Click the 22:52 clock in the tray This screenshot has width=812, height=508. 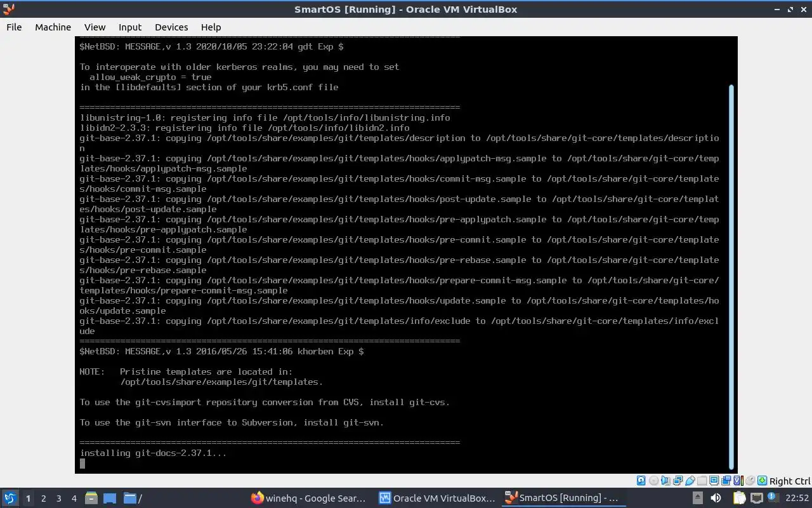pos(797,498)
